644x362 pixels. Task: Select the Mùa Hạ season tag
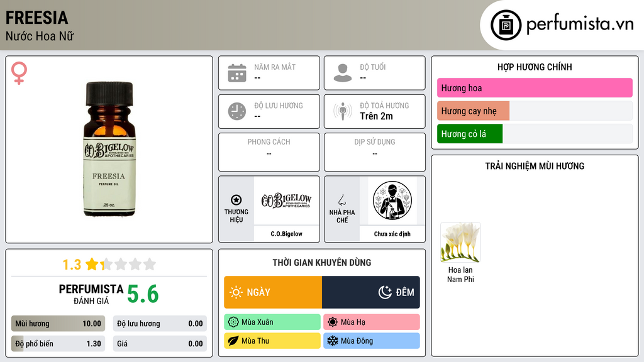[372, 322]
